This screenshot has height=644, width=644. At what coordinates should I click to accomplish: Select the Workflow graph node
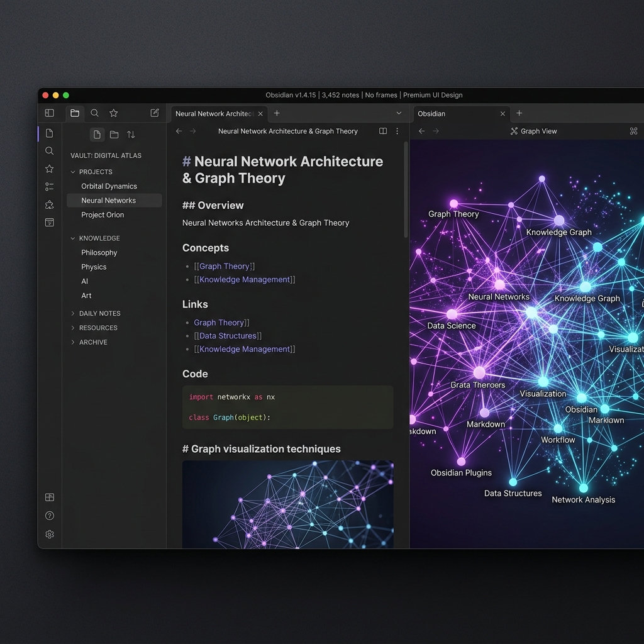[558, 428]
